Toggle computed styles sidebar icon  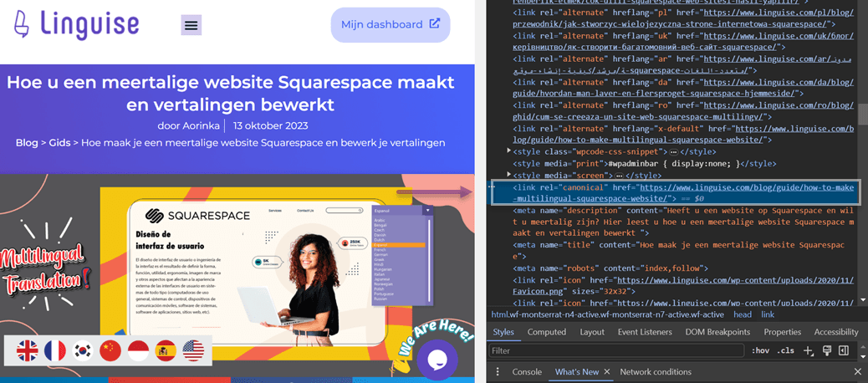[844, 350]
